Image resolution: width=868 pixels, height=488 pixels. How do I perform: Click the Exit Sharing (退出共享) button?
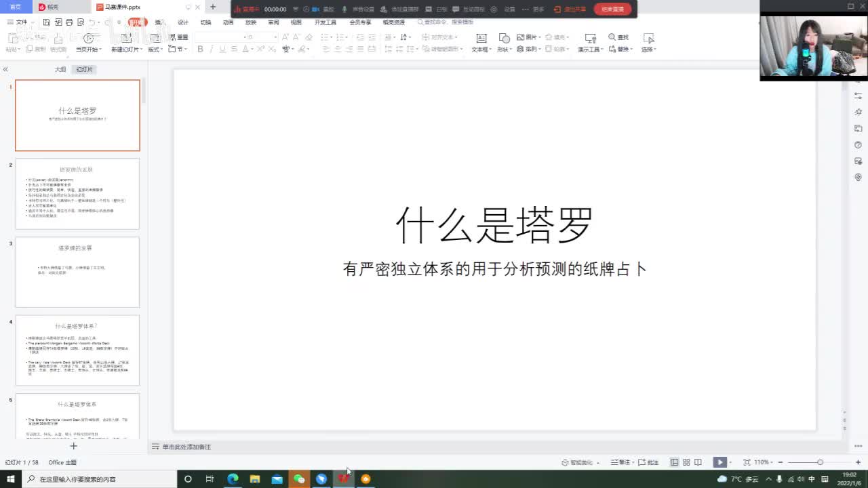pos(570,9)
